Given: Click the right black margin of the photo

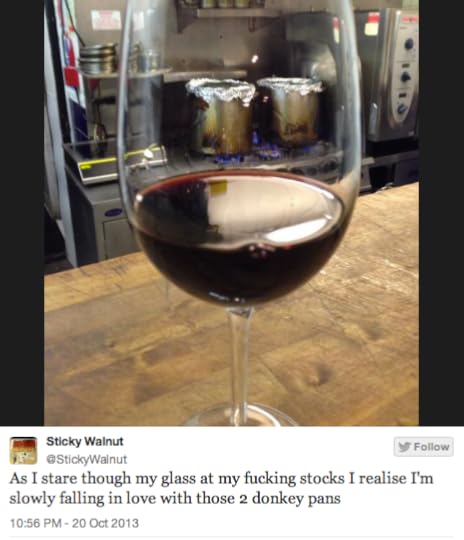Looking at the screenshot, I should (x=442, y=213).
